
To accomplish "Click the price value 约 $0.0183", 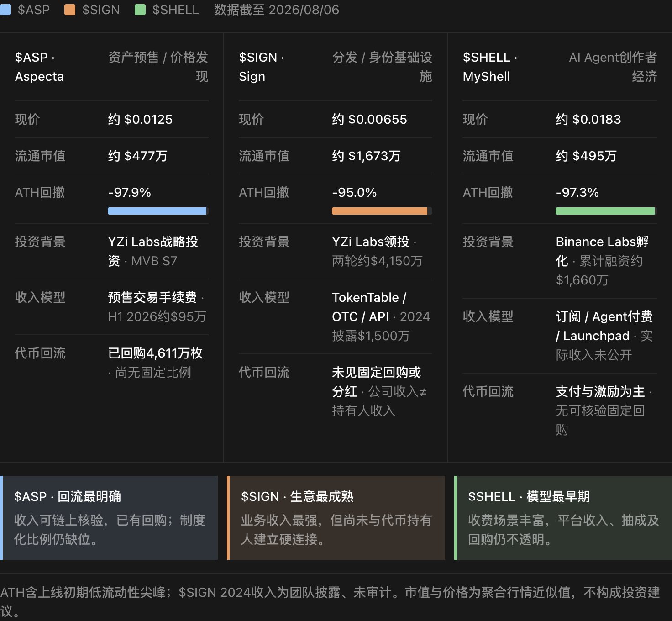I will point(588,119).
